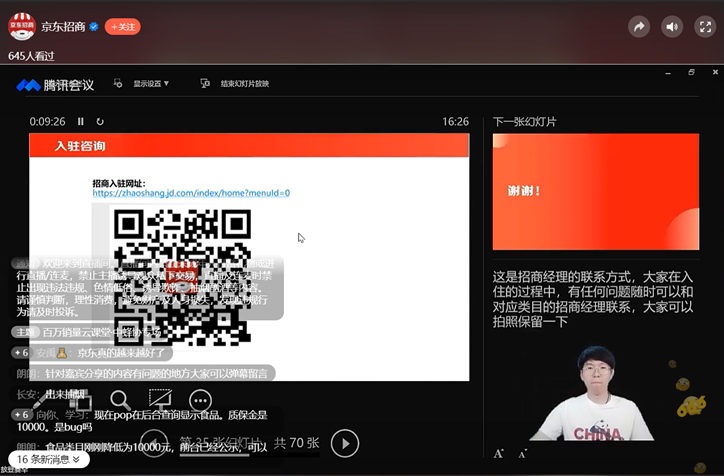Click the next slide 谢谢 thumbnail
This screenshot has height=476, width=724.
click(x=596, y=192)
